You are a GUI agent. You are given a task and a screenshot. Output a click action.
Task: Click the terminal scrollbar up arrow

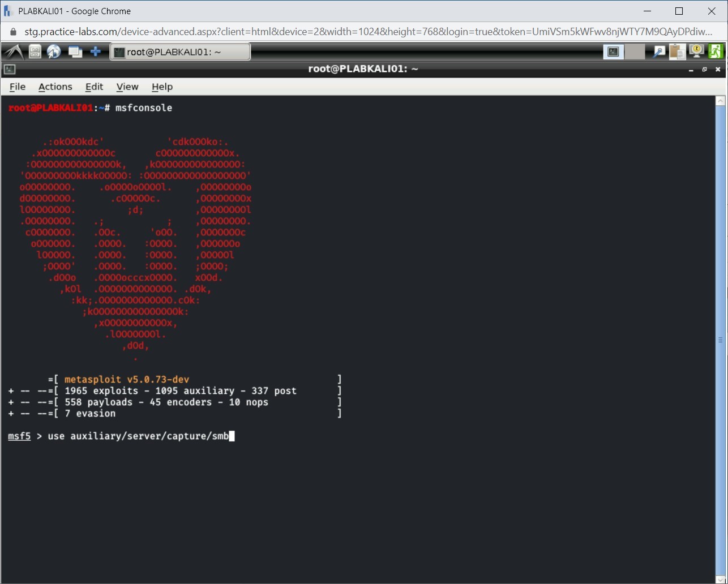click(x=720, y=100)
